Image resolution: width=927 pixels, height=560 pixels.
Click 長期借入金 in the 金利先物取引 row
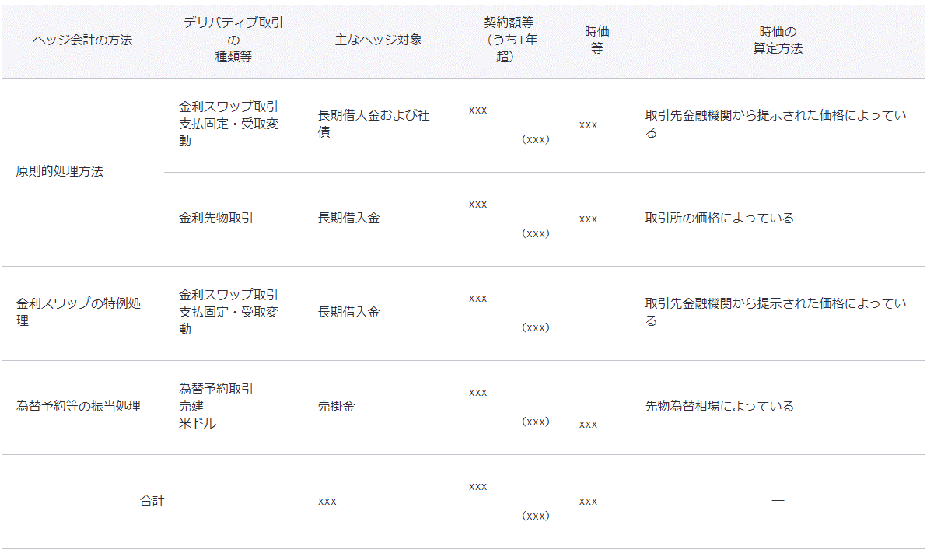click(x=348, y=219)
